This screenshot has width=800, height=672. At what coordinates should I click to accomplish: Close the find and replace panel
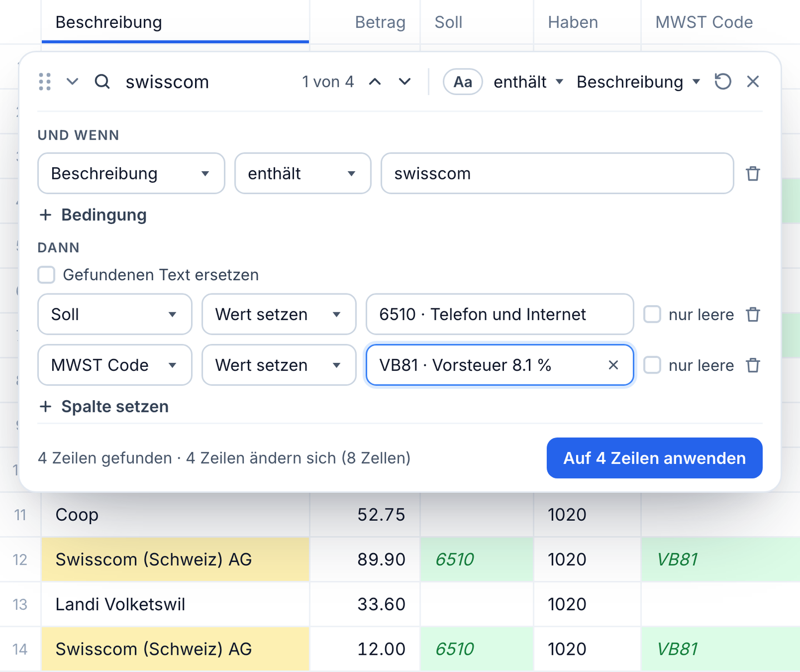753,82
